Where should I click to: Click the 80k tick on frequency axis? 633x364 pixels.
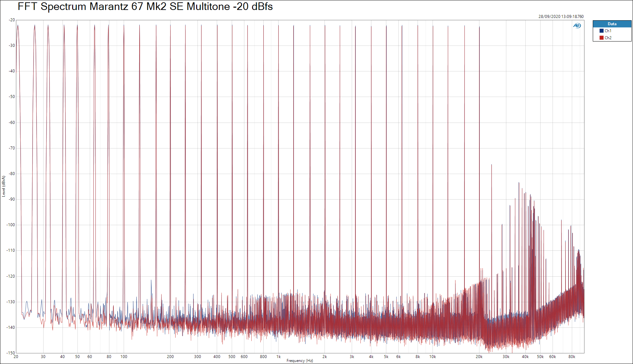[x=571, y=357]
